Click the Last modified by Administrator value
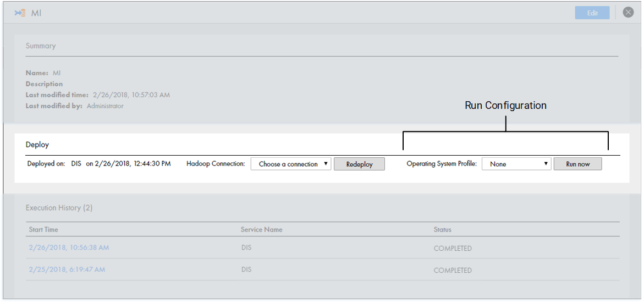The width and height of the screenshot is (644, 303). [104, 106]
